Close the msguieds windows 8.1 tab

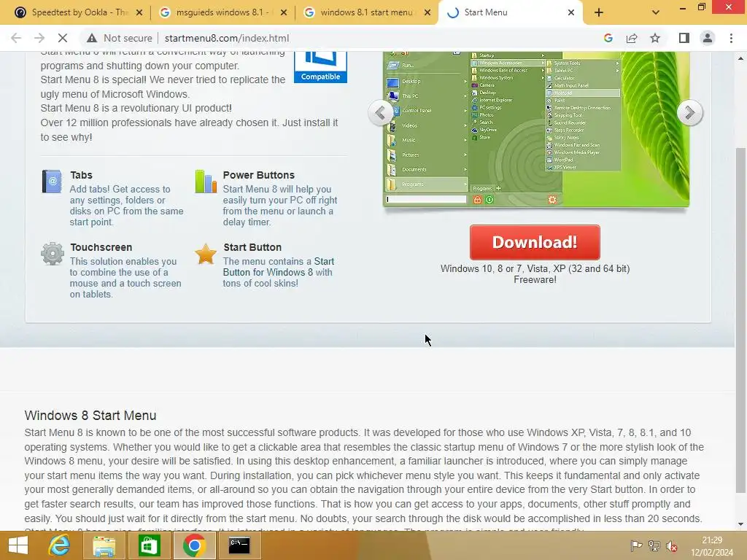[284, 13]
